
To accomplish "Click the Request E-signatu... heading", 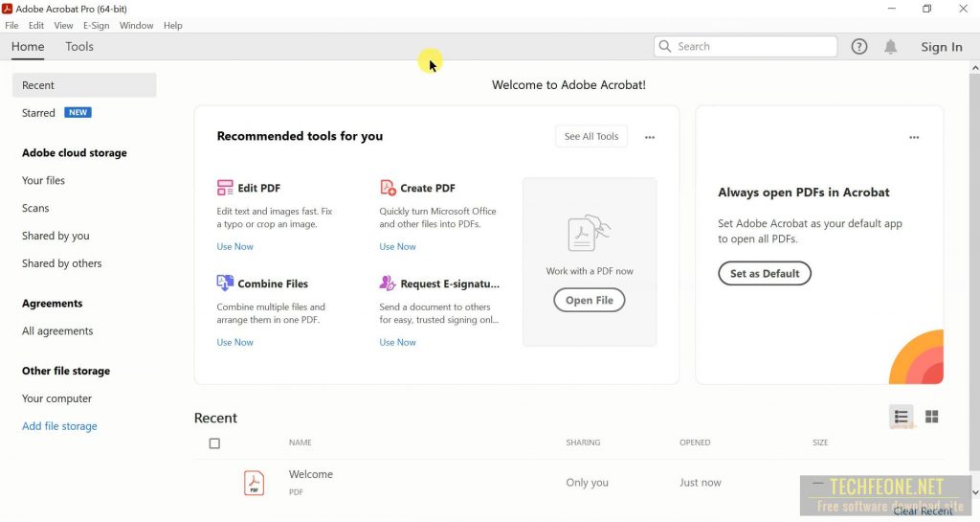I will pyautogui.click(x=450, y=284).
